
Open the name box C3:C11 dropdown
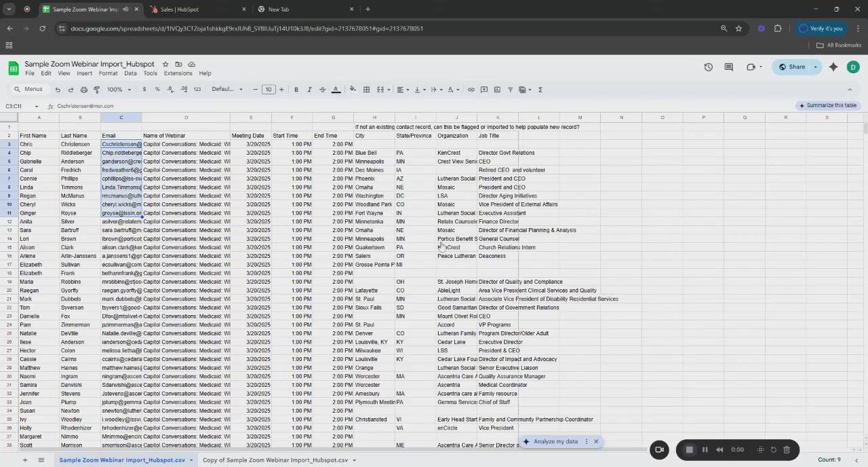(x=37, y=106)
